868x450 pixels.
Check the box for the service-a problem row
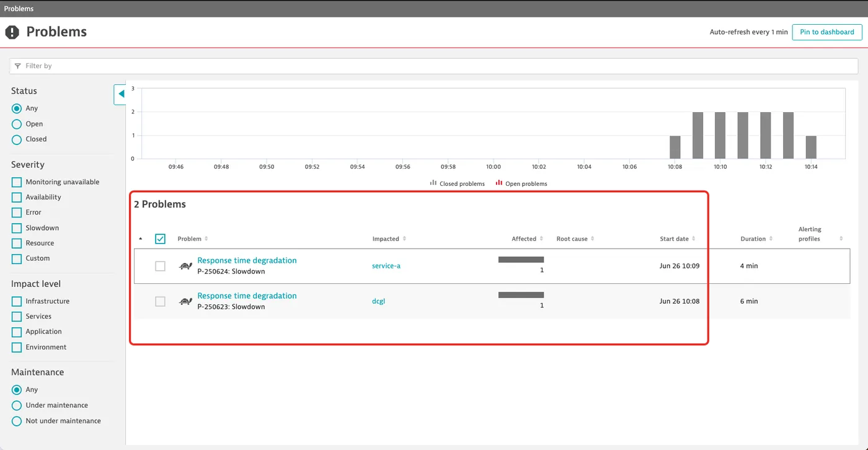tap(160, 266)
